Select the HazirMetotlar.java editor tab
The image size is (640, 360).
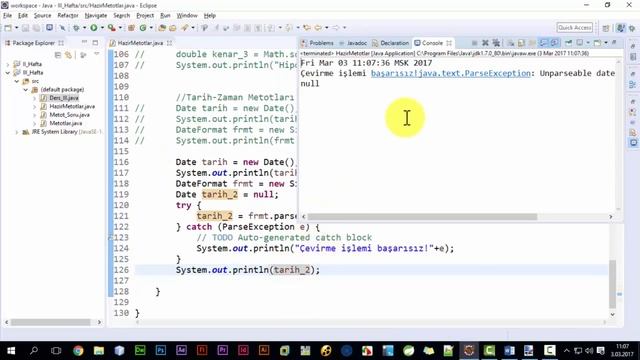[x=140, y=43]
